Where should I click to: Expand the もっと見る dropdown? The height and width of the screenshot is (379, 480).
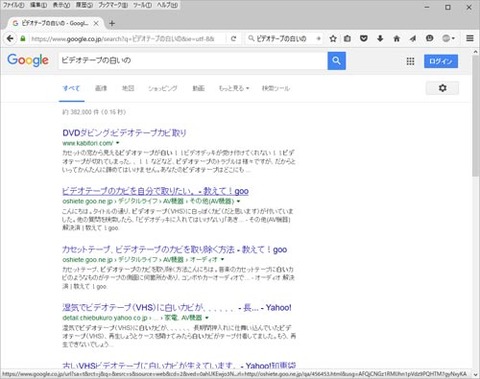[x=234, y=88]
